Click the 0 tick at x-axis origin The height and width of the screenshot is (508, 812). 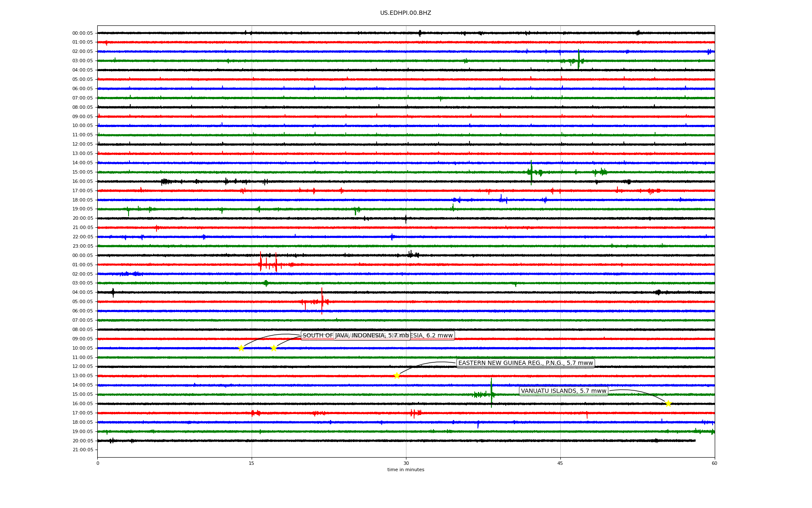pyautogui.click(x=98, y=463)
